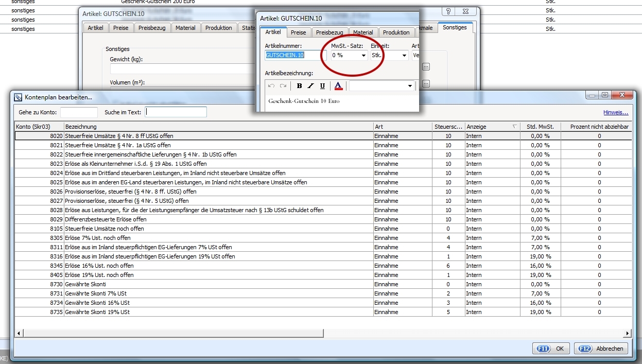Select row 8316 EG-Lieferungen 19% USt offen
The width and height of the screenshot is (642, 364).
[x=323, y=256]
